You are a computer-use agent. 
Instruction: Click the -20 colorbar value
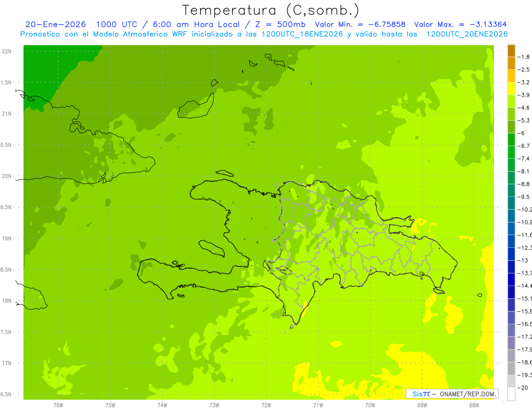(523, 388)
